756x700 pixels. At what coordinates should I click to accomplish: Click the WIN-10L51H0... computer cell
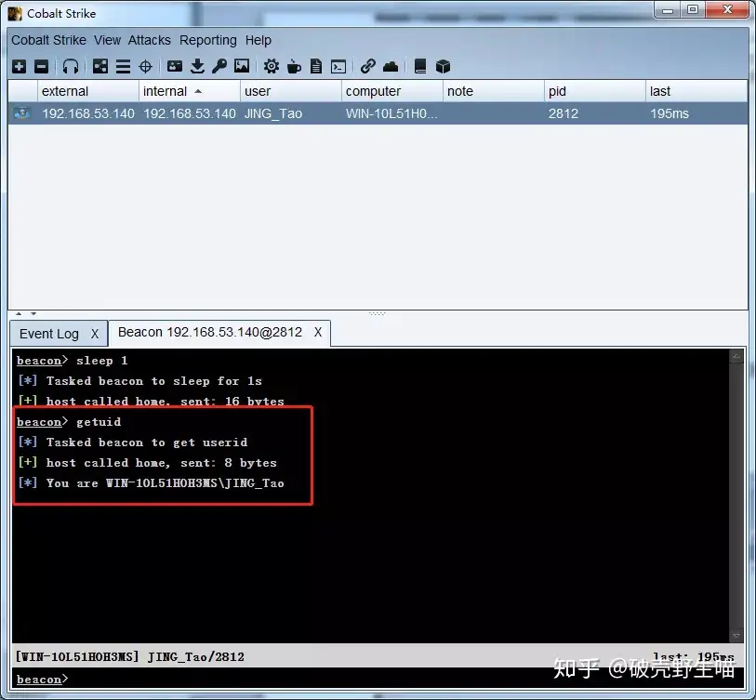coord(391,113)
